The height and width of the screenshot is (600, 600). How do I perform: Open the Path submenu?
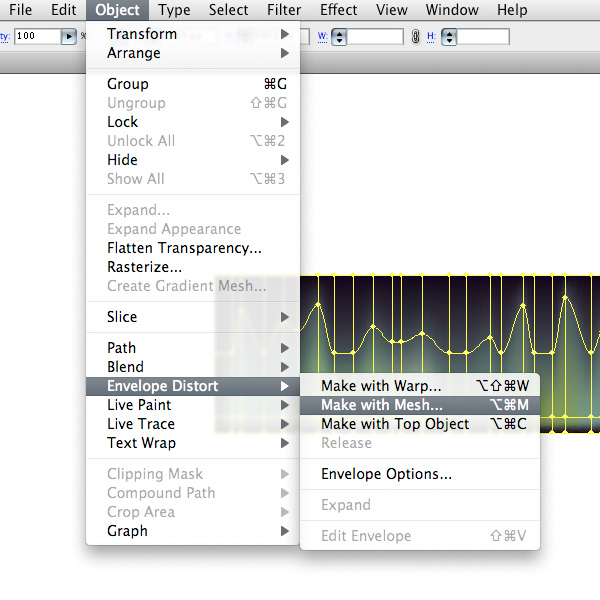193,348
